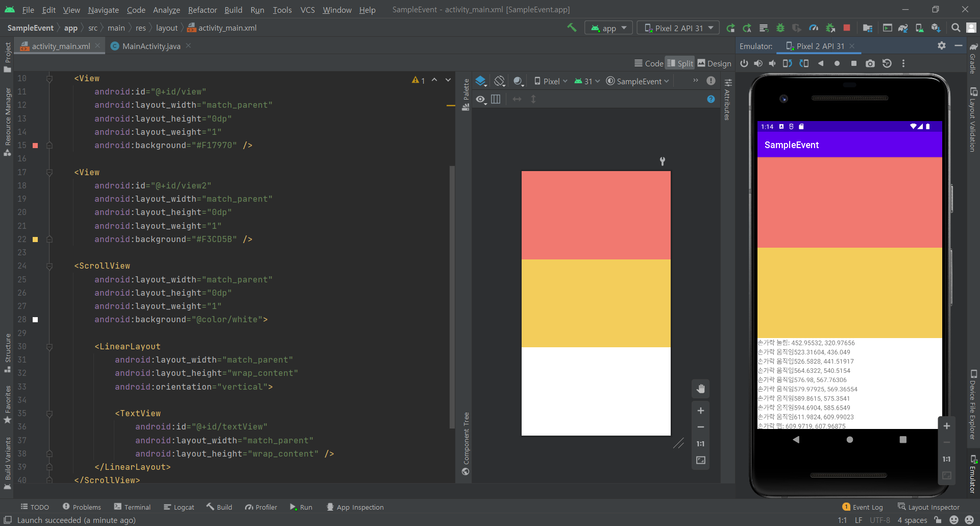Open the Logcat tool window

[179, 507]
